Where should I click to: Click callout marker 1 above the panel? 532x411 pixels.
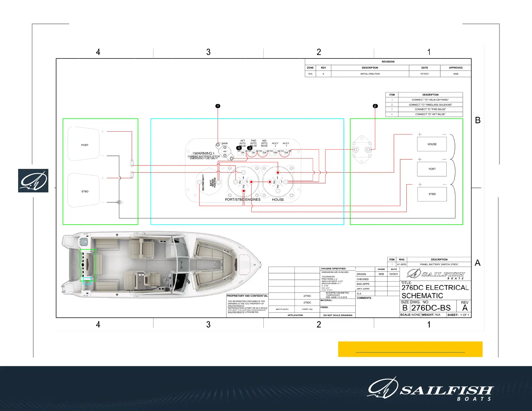point(218,106)
